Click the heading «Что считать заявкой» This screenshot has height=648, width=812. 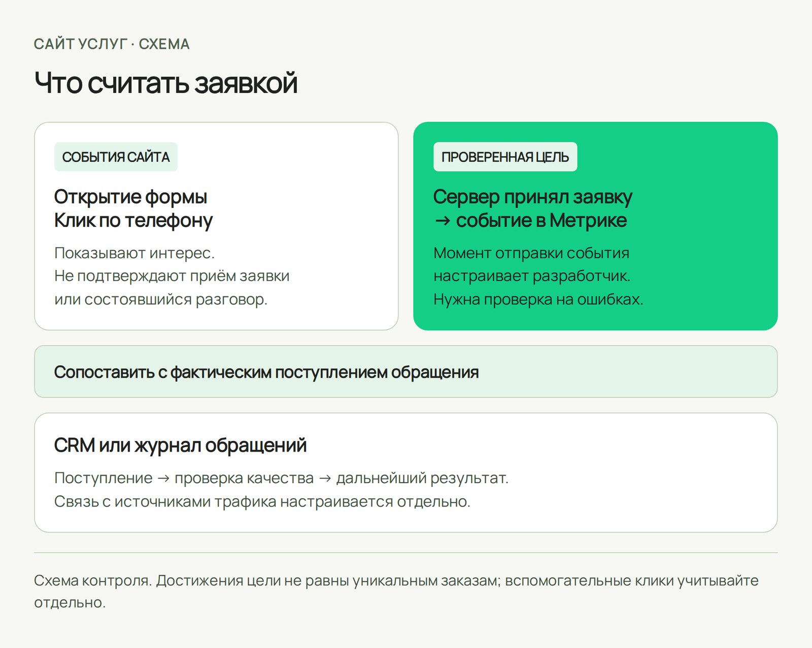(166, 83)
